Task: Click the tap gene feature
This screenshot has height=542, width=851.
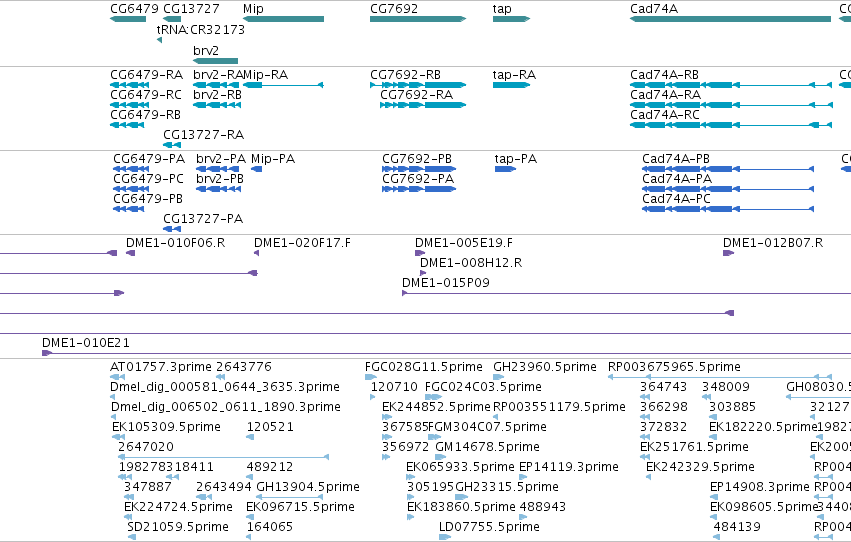Action: [x=511, y=19]
